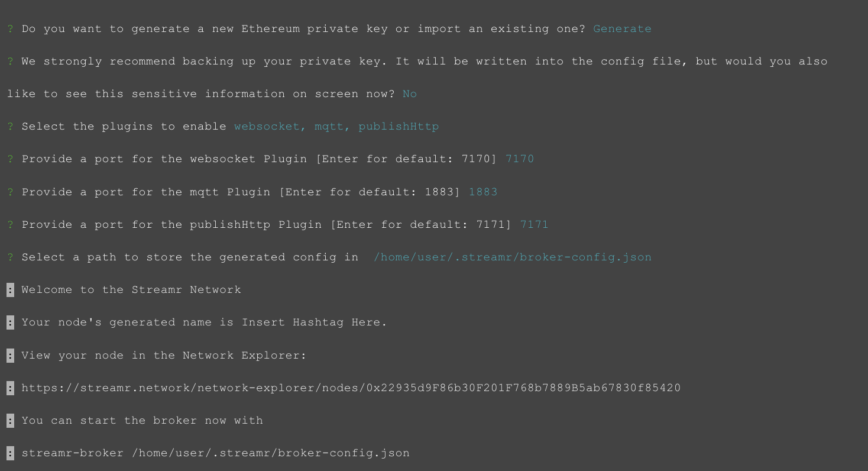This screenshot has height=471, width=868.
Task: Click the block marker beside the network-explorer URL
Action: point(10,388)
